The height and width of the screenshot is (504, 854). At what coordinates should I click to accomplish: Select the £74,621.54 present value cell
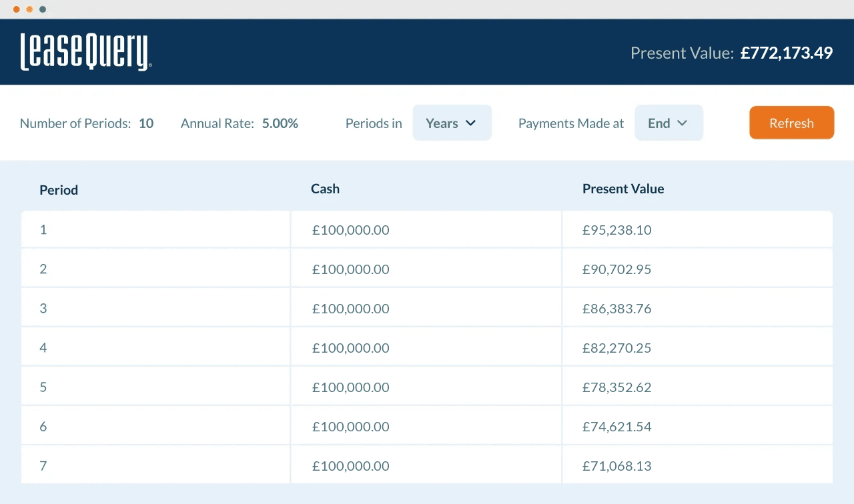616,427
